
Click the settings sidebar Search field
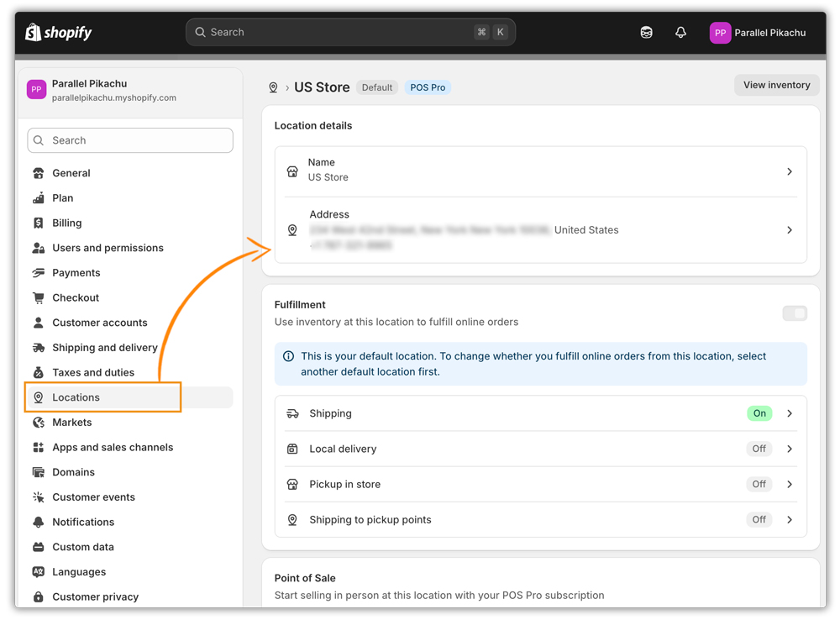tap(130, 140)
